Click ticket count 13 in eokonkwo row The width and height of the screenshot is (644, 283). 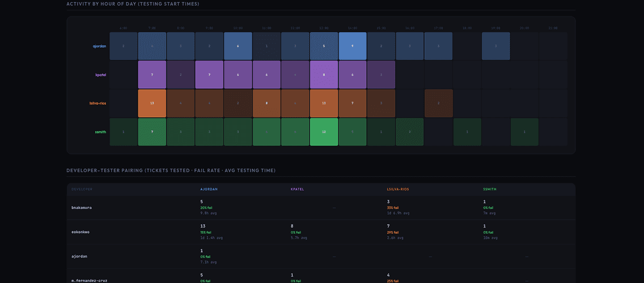[203, 226]
